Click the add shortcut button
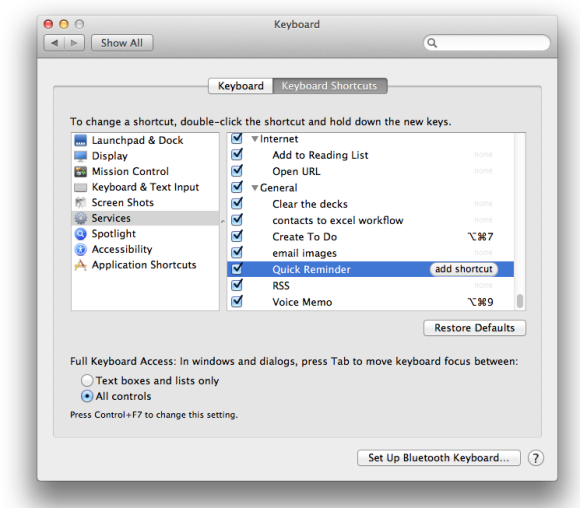580x508 pixels. 463,269
